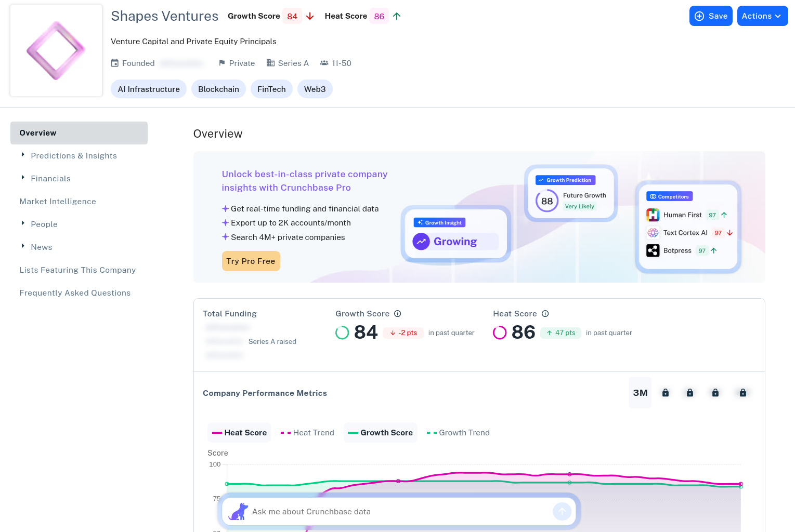Go to Frequently Asked Questions section
The height and width of the screenshot is (532, 795).
(75, 293)
